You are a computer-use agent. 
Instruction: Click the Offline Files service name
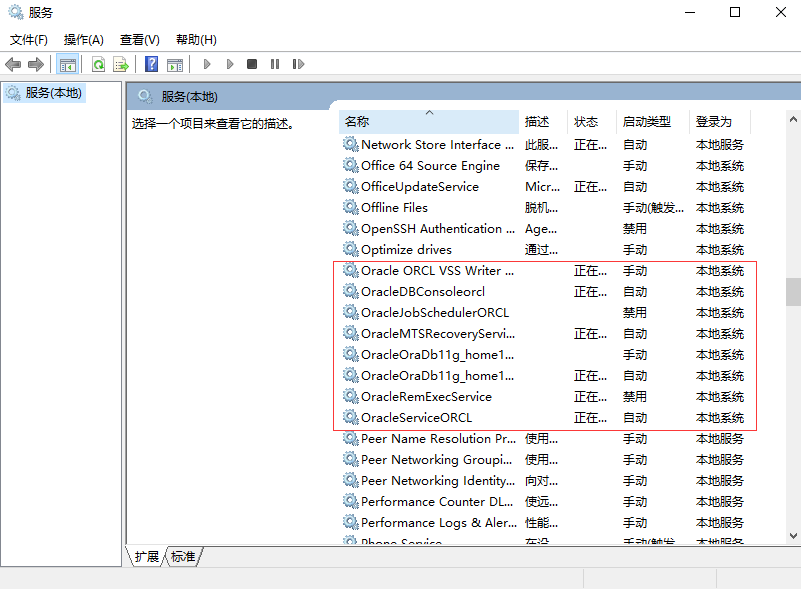(x=394, y=208)
